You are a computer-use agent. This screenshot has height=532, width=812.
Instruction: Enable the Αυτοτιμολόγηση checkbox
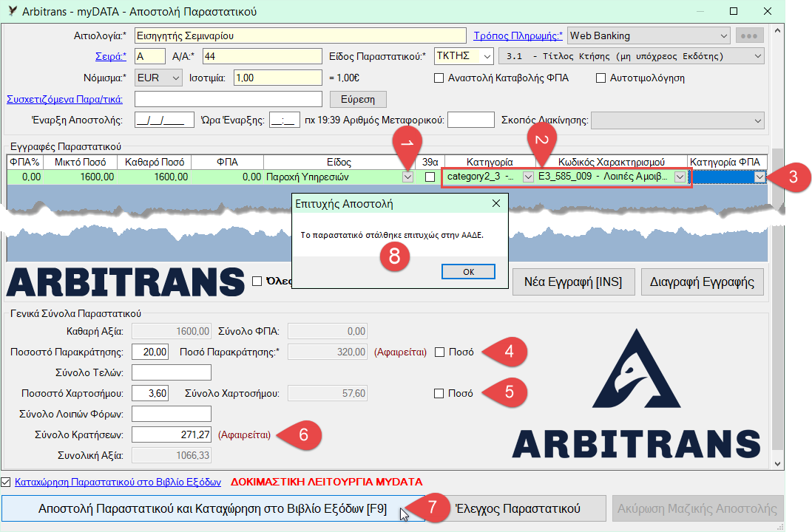[600, 78]
